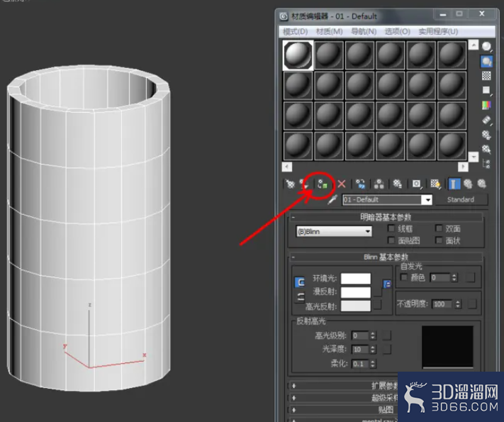
Task: Collapse 明暗器基本参数 rollout
Action: (386, 217)
